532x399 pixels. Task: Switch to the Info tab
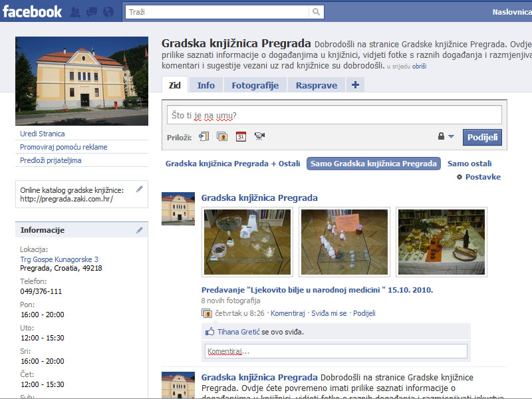point(206,85)
